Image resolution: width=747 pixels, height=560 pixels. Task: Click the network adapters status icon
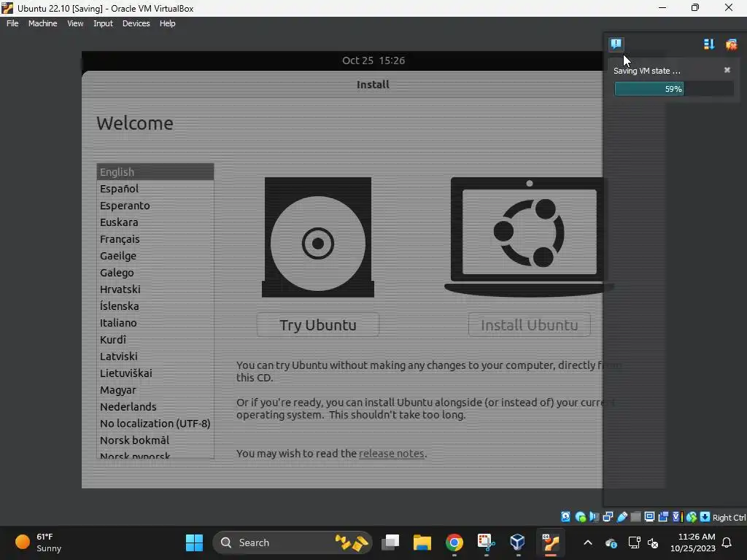(608, 517)
